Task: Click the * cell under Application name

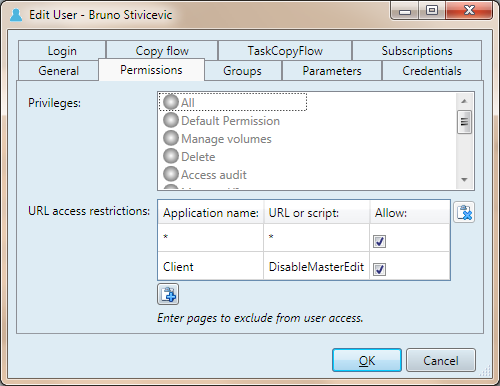Action: [x=211, y=237]
